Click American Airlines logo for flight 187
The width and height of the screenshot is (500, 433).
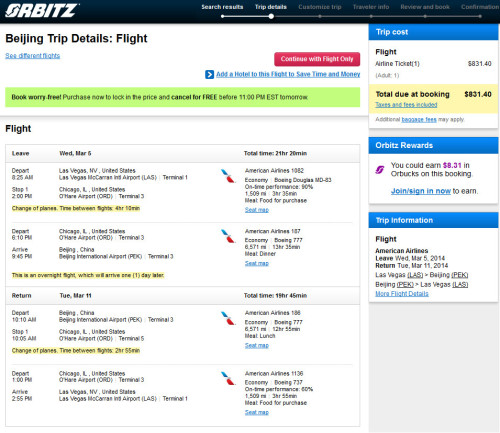228,236
